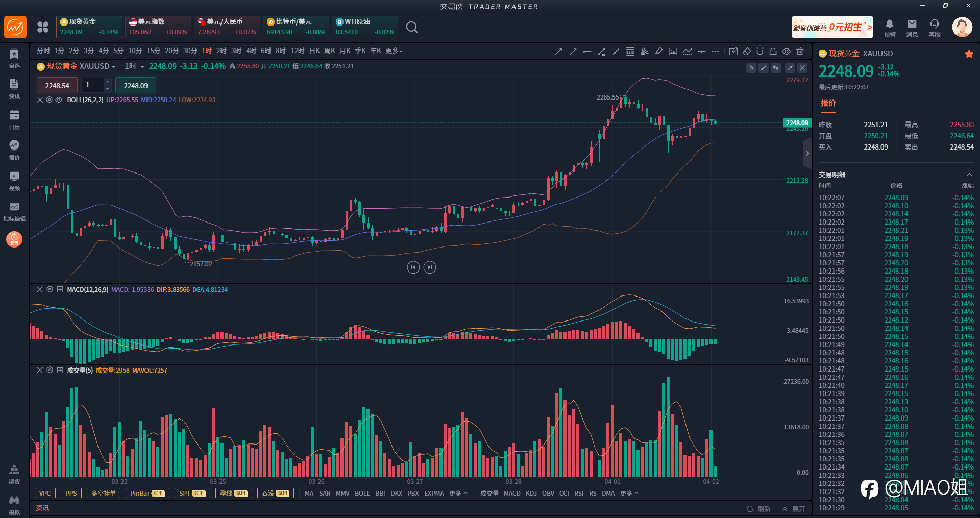980x518 pixels.
Task: Collapse the 交易明细 section chevron
Action: pyautogui.click(x=969, y=175)
